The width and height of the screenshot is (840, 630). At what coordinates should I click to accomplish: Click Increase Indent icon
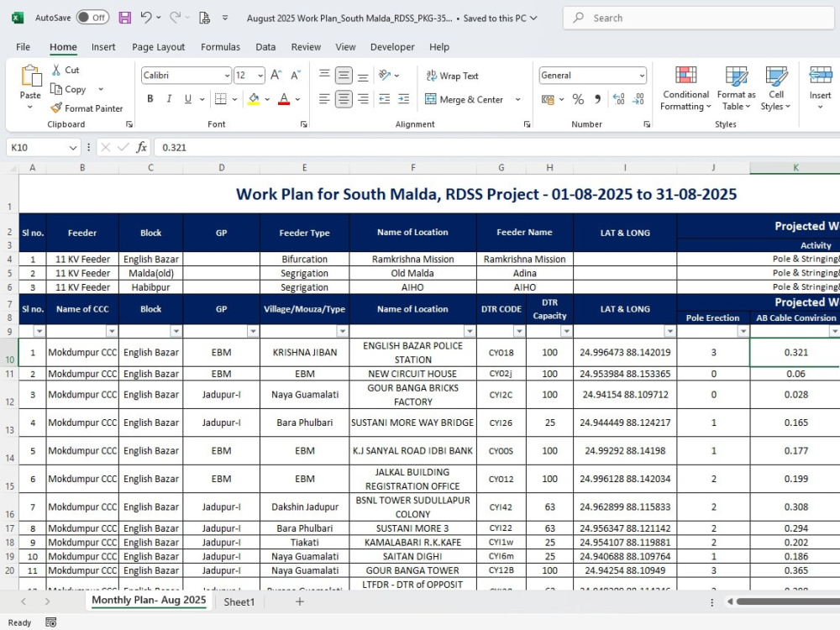click(x=403, y=99)
